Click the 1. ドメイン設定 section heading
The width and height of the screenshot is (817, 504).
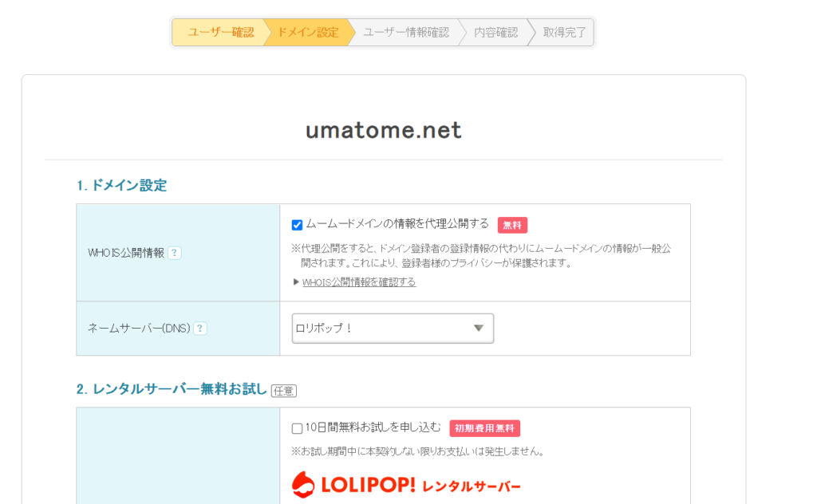click(121, 186)
